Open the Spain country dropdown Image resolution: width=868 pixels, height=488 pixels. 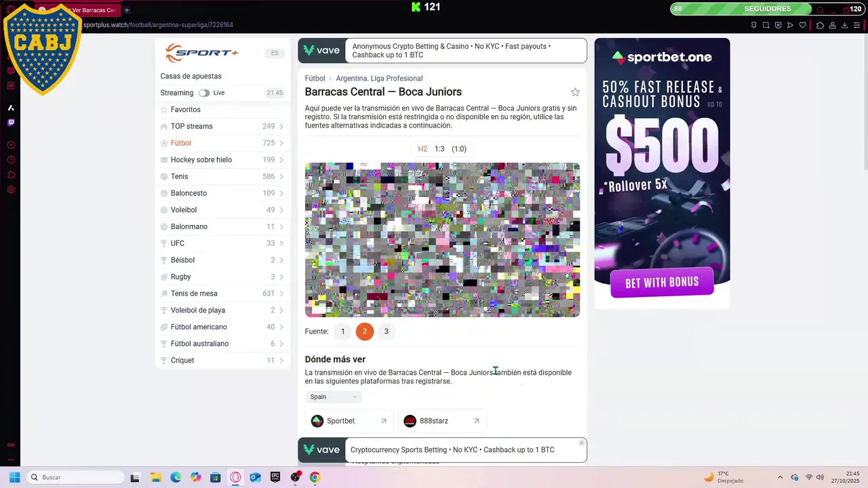[334, 397]
